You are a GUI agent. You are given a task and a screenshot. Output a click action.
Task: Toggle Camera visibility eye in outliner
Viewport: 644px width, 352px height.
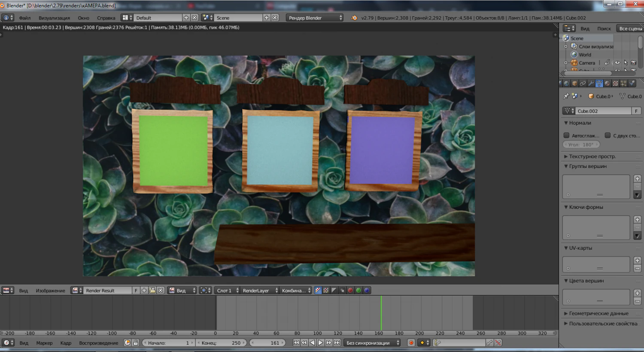coord(617,63)
